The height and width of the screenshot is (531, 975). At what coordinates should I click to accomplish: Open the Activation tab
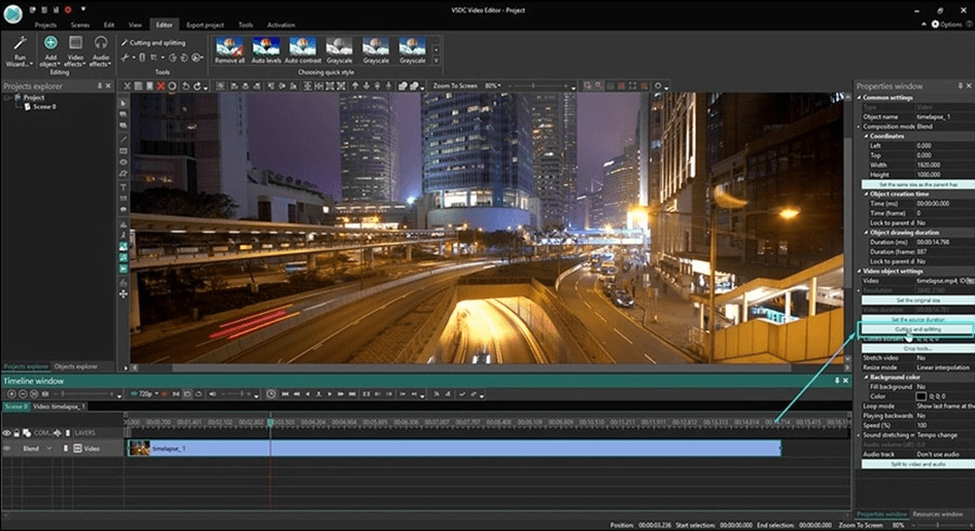pos(281,25)
